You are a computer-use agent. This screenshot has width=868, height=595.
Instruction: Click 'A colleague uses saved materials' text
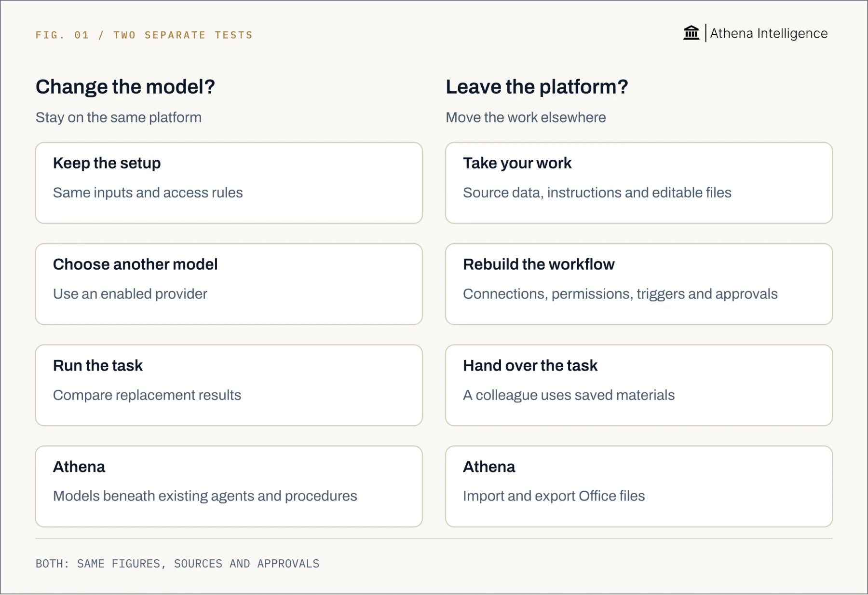(x=569, y=395)
